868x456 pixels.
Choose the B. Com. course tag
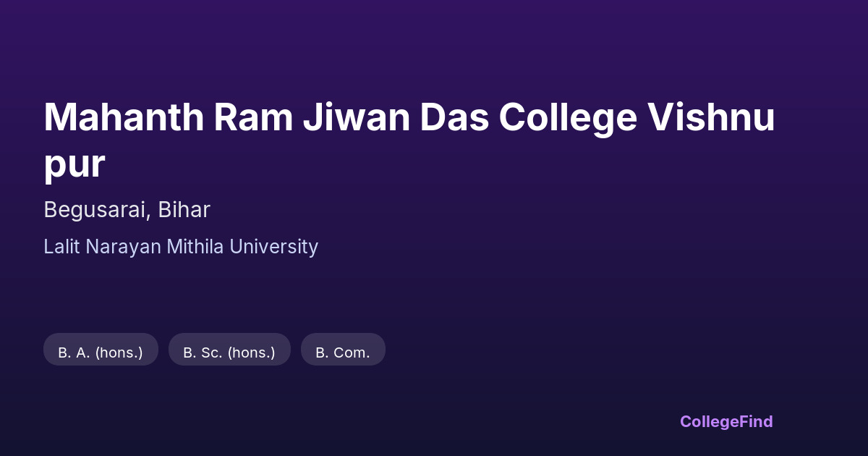point(343,352)
